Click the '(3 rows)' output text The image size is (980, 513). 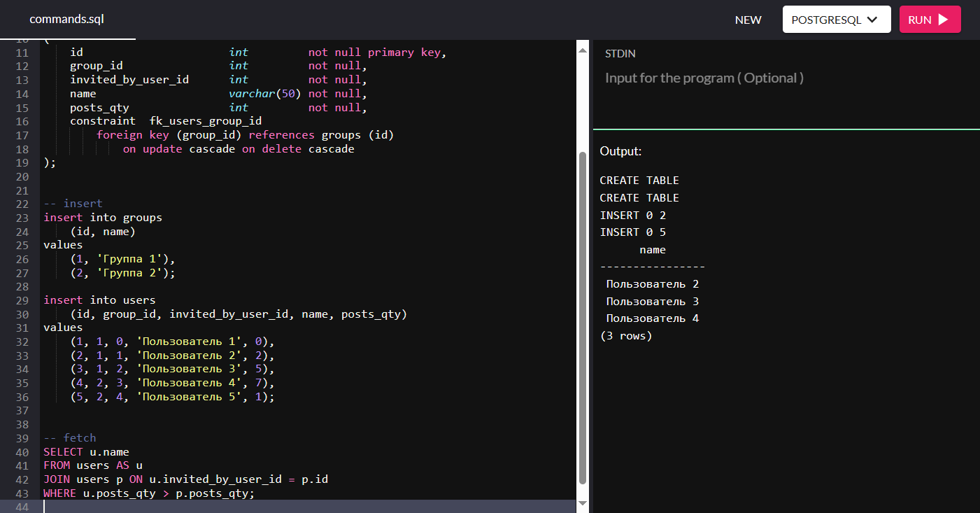click(626, 336)
